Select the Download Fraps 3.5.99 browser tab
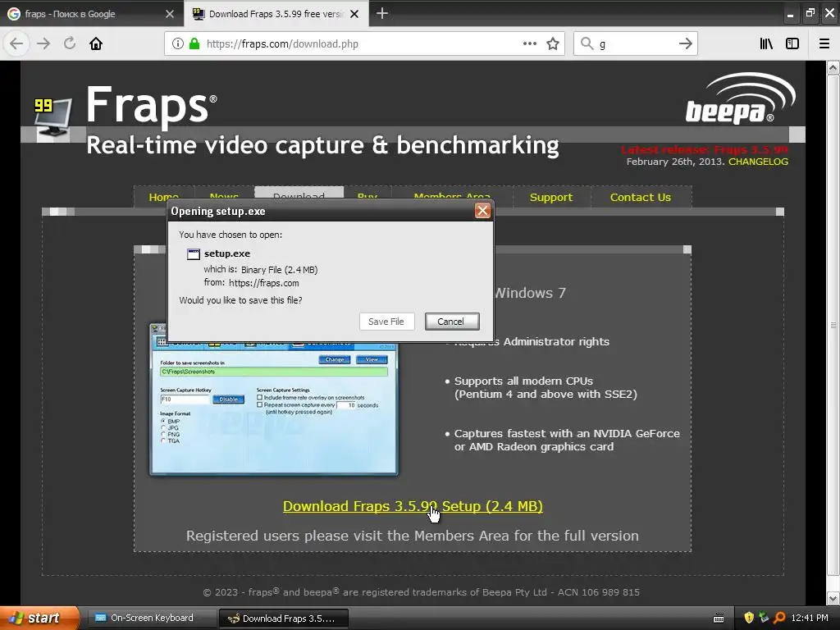This screenshot has width=840, height=630. [x=276, y=14]
